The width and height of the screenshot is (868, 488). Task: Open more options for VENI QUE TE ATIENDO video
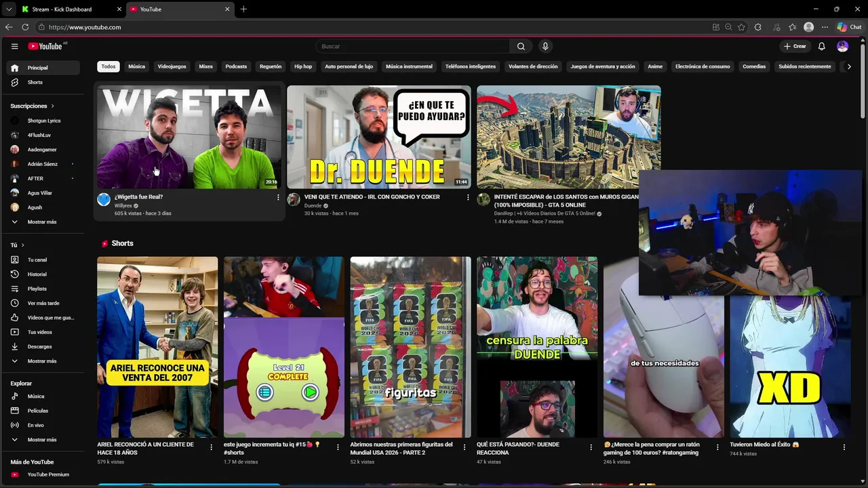pos(467,197)
